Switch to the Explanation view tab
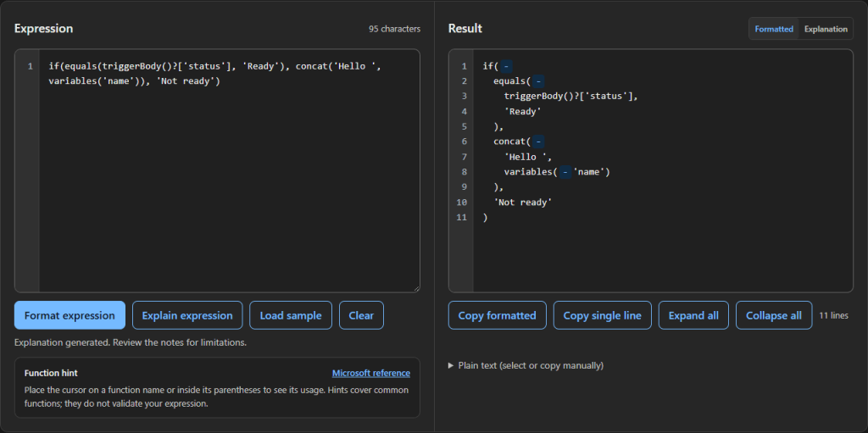The image size is (868, 433). (826, 29)
